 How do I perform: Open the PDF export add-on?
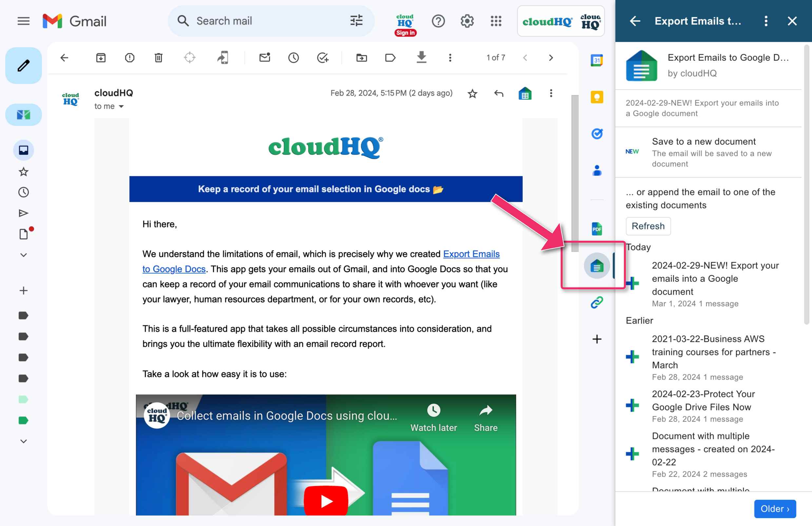tap(597, 229)
